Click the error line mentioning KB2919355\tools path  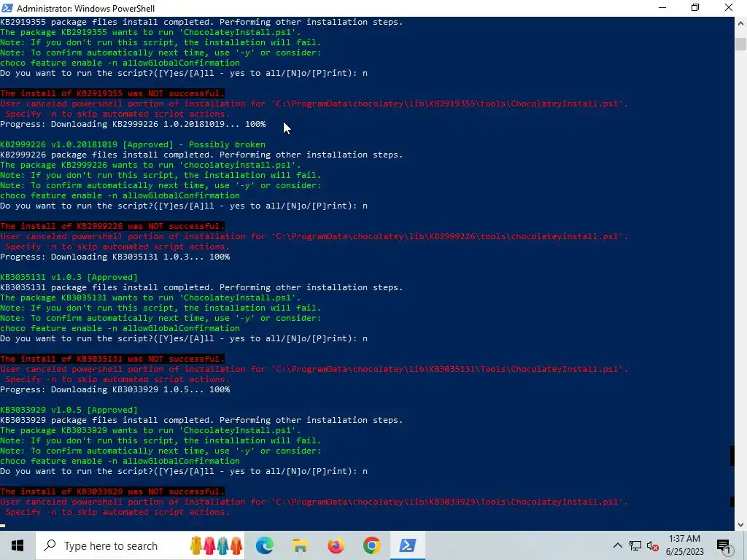coord(314,104)
